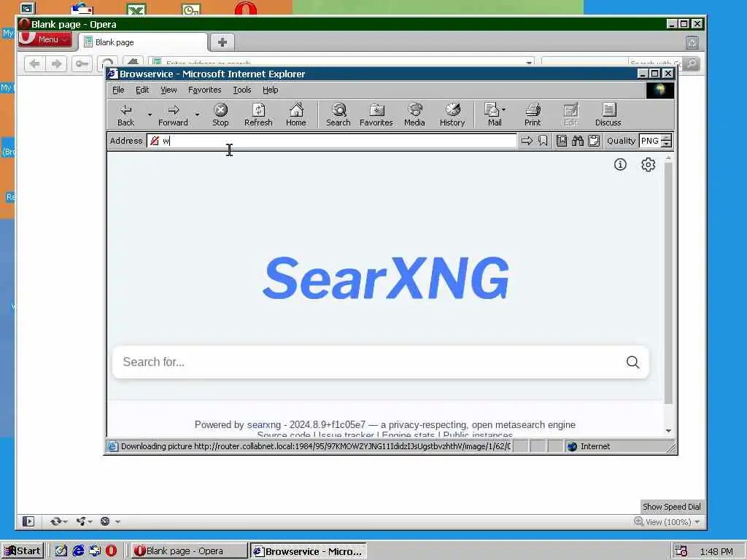Select the Blank page tab in Opera
This screenshot has width=747, height=560.
143,42
